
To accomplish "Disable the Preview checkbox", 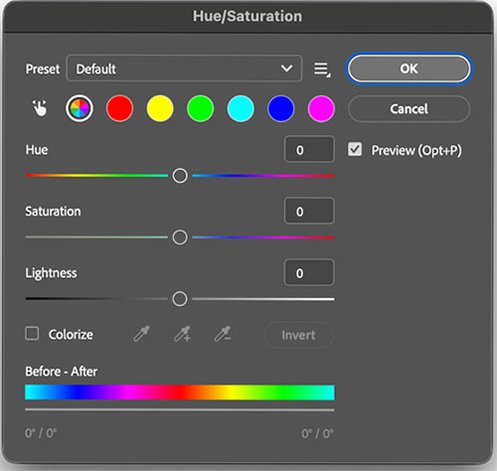I will (x=355, y=149).
